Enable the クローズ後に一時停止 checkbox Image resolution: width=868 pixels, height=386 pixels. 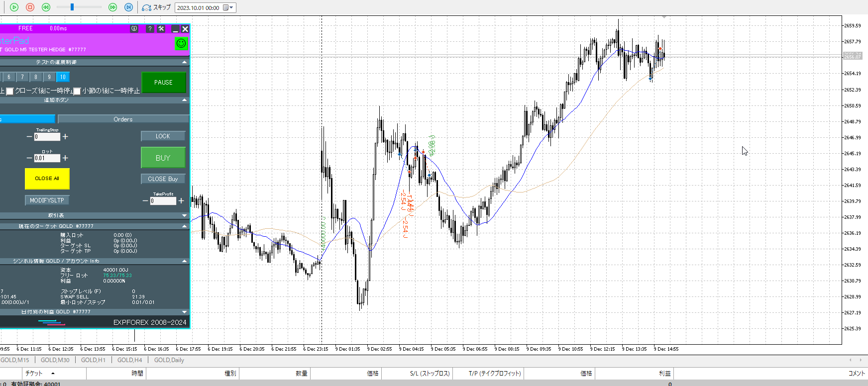click(9, 91)
